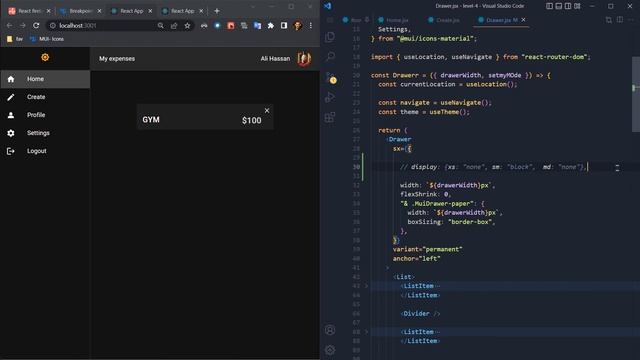This screenshot has height=360, width=640.
Task: View site information icon beside localhost
Action: (52, 25)
